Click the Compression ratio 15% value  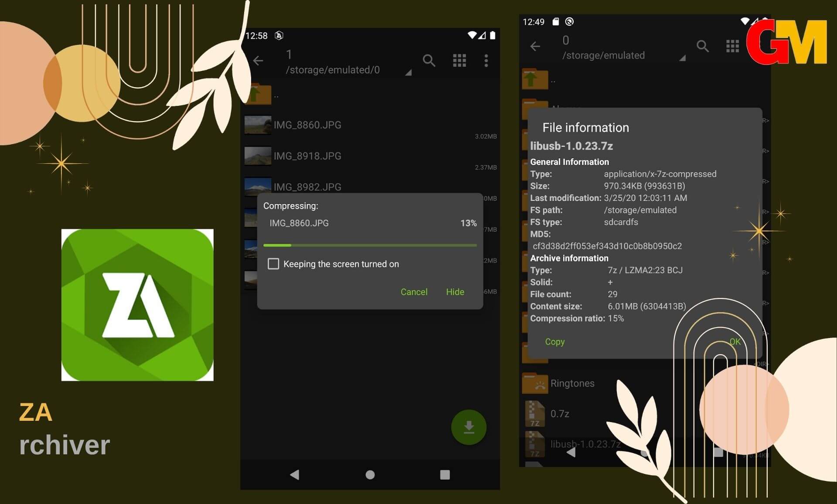click(x=616, y=318)
